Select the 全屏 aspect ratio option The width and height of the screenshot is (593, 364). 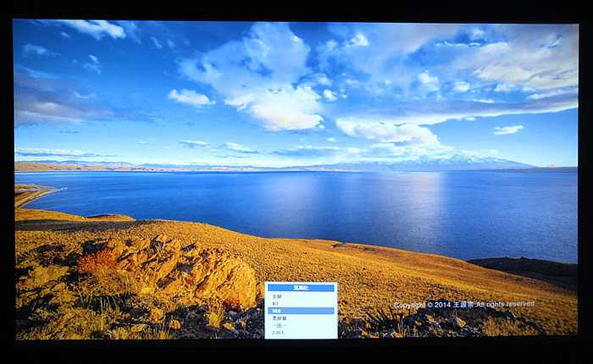(276, 296)
